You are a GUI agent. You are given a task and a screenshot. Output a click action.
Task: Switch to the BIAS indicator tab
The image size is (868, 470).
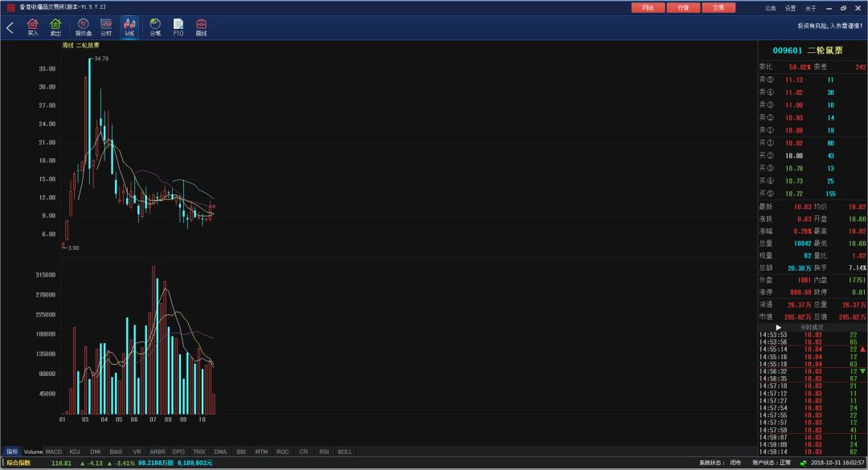point(116,452)
